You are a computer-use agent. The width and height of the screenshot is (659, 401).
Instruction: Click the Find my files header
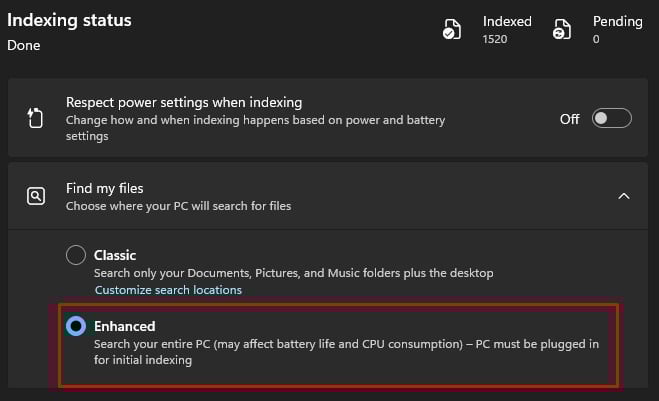[x=105, y=188]
